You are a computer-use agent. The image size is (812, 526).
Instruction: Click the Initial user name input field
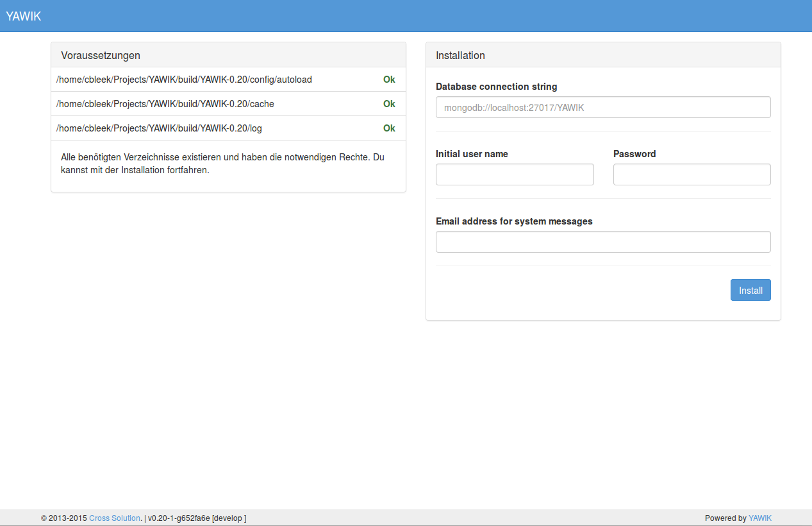point(514,174)
